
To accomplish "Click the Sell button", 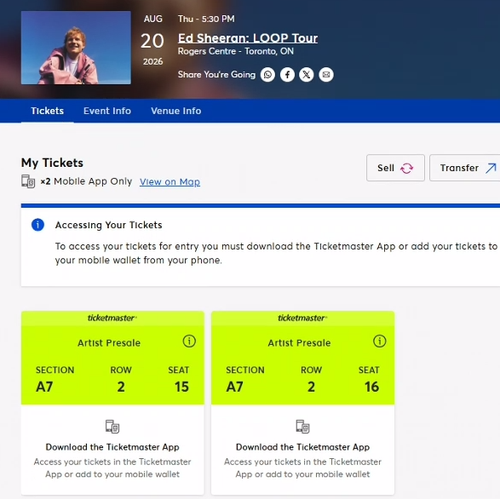I will point(395,168).
